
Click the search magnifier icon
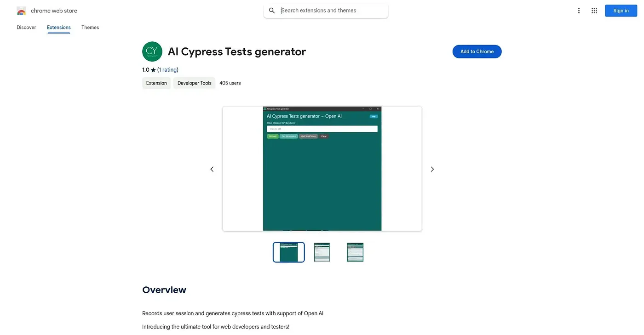(x=272, y=11)
